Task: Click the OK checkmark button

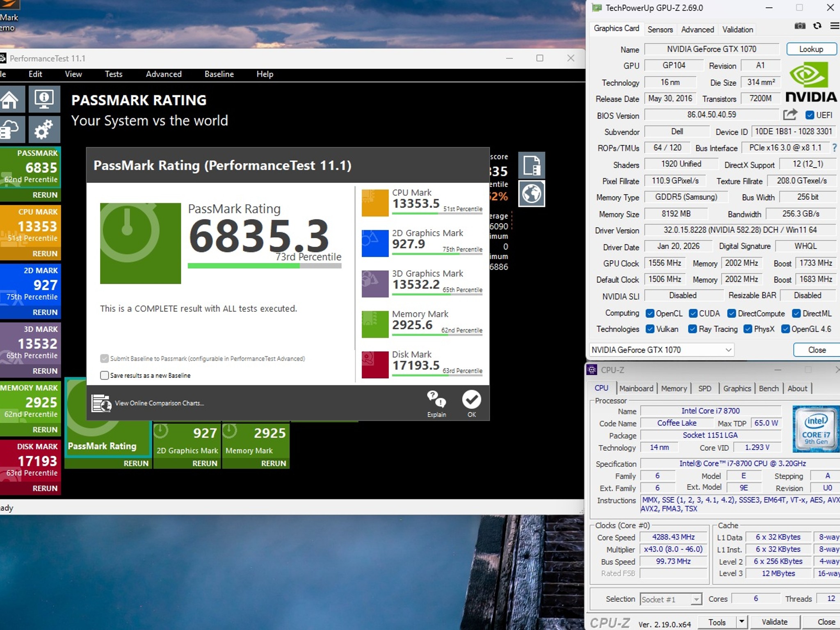Action: tap(472, 404)
